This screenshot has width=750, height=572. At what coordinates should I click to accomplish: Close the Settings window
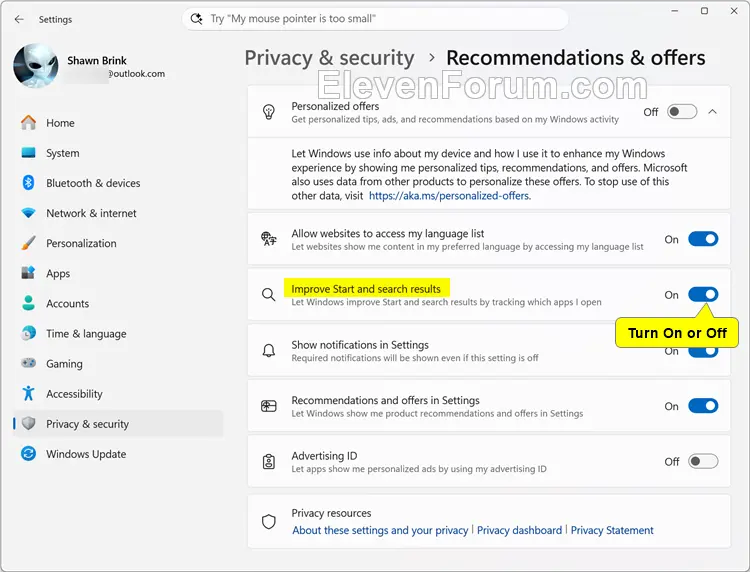[x=734, y=11]
